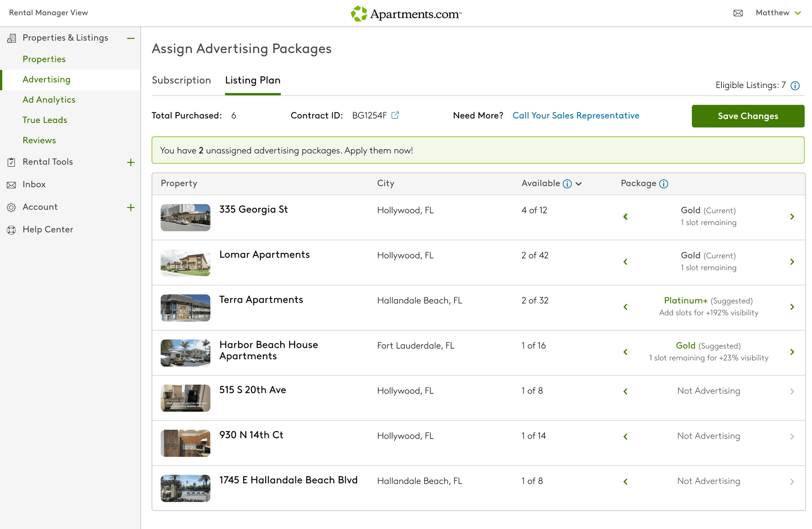Open Inbox from sidebar
Screen dimensions: 812x529
[34, 184]
